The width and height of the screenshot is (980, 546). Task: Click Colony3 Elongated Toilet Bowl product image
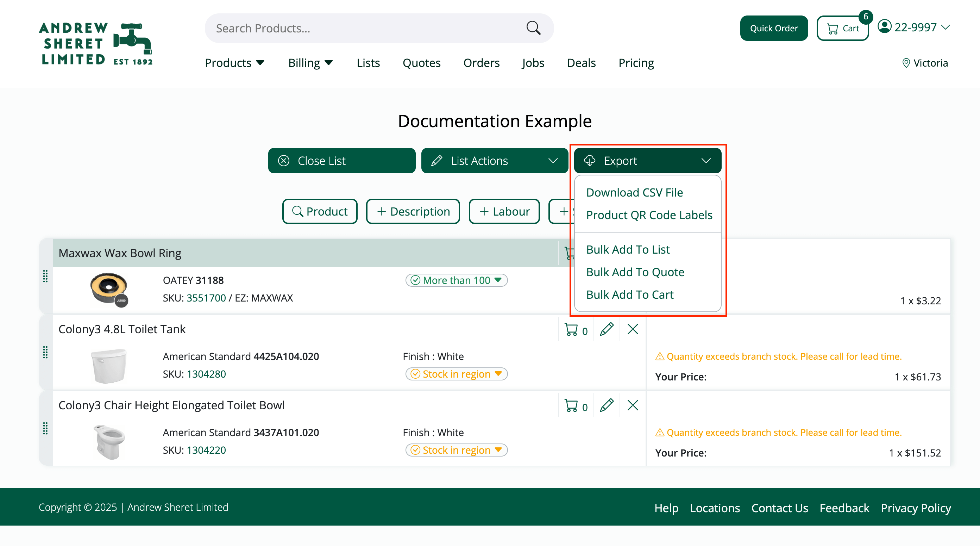tap(109, 442)
